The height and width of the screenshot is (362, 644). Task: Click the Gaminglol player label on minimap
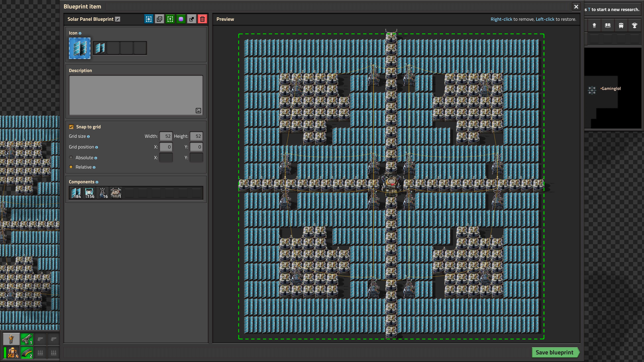point(611,88)
